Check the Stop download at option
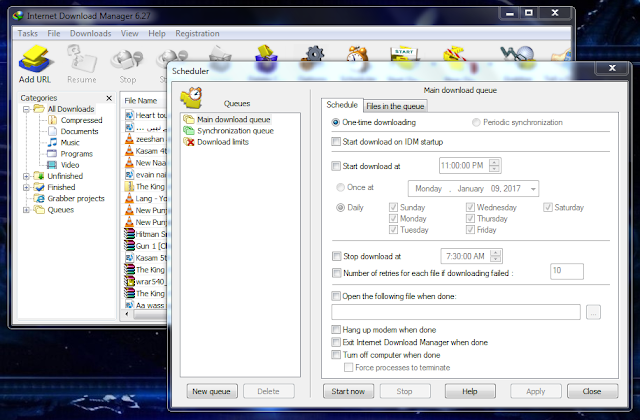Viewport: 640px width, 420px height. click(336, 256)
